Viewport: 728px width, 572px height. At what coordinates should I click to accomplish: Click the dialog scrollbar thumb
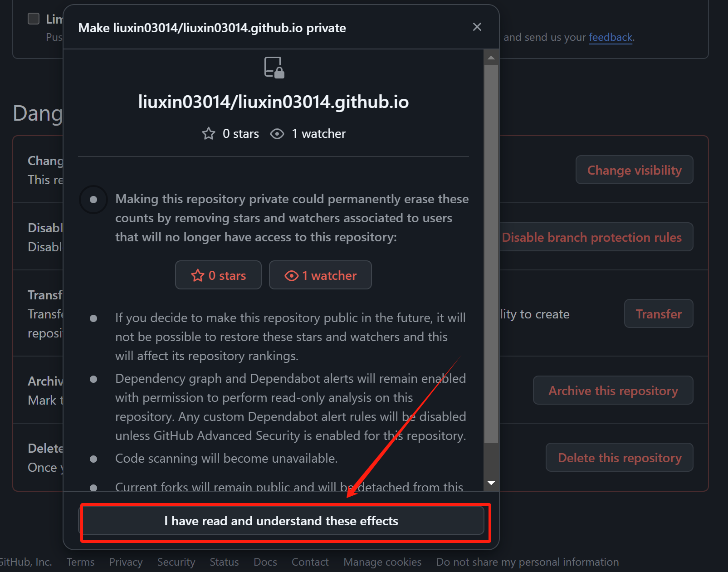click(x=491, y=254)
